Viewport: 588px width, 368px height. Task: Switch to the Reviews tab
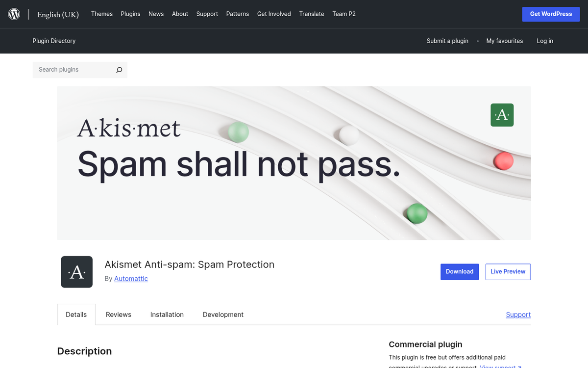(118, 315)
